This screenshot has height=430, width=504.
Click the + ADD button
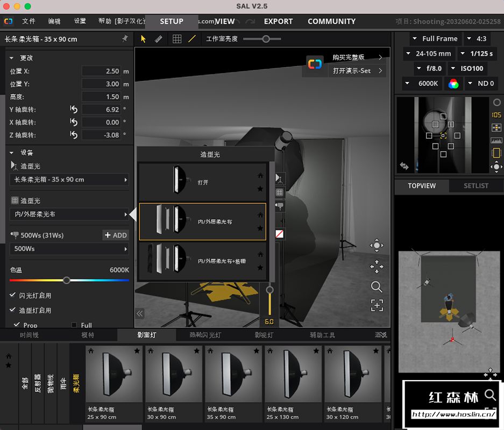coord(116,235)
